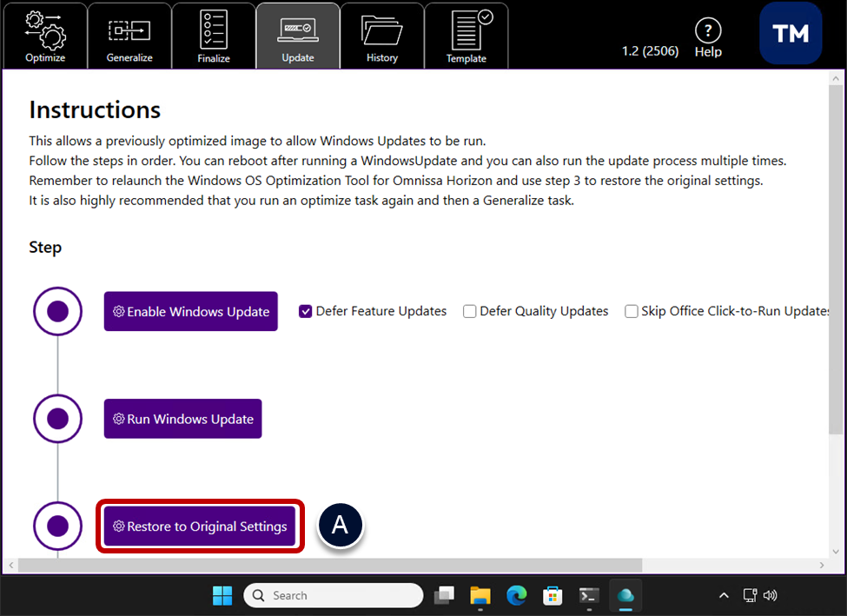
Task: Click the taskbar Search box
Action: (x=334, y=595)
